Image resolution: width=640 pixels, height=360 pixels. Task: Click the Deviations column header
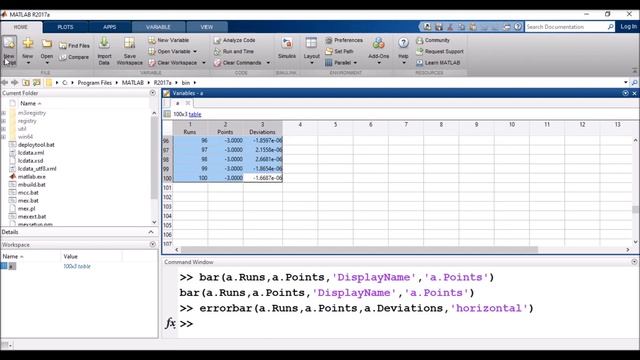coord(262,132)
